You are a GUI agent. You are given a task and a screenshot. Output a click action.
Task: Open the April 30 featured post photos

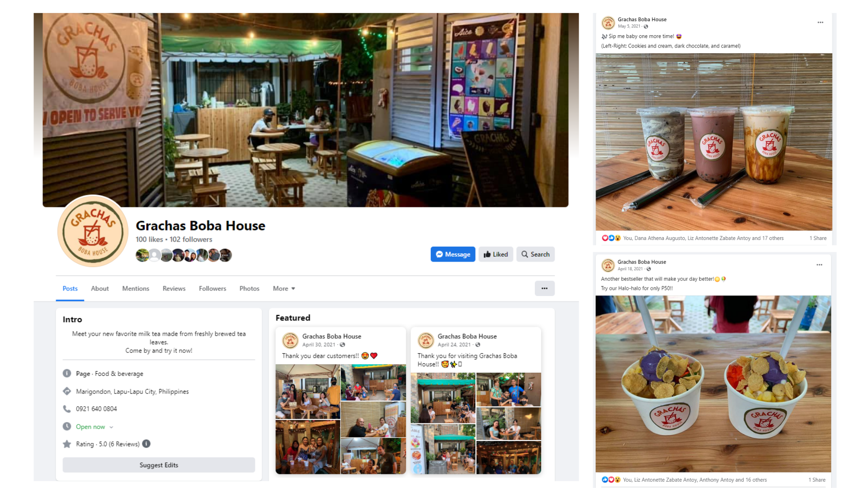pos(340,419)
